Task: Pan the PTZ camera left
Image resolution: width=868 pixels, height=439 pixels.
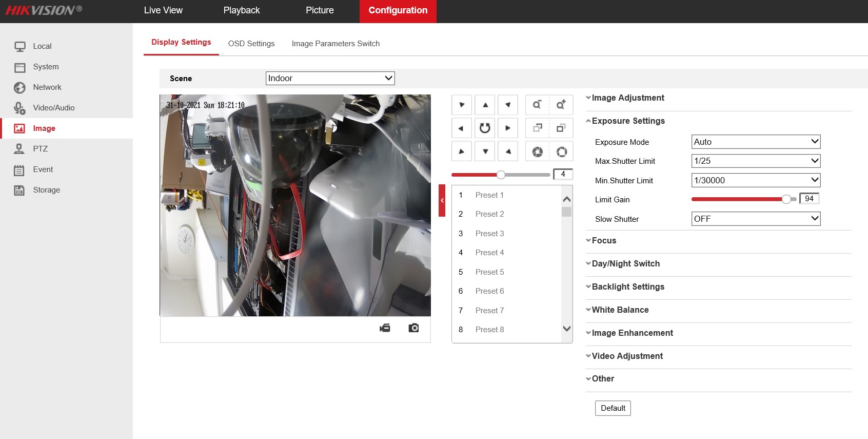Action: 461,128
